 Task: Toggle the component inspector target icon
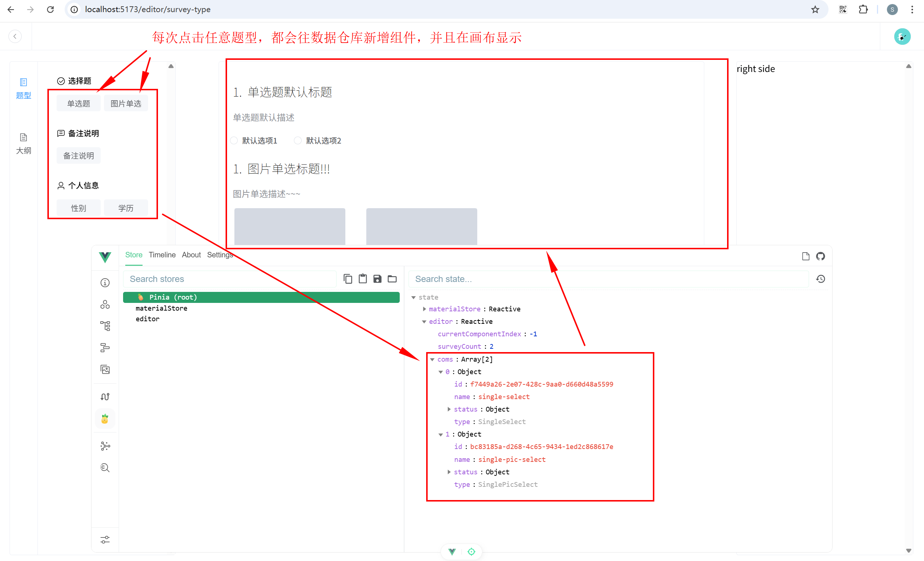(x=471, y=551)
